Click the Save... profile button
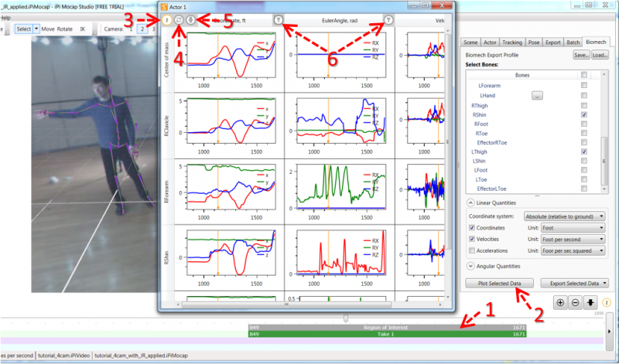The image size is (619, 364). (x=581, y=55)
